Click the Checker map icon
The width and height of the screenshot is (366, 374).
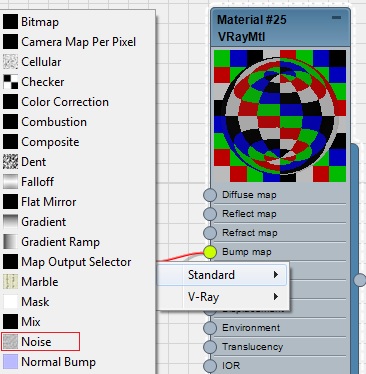point(10,82)
